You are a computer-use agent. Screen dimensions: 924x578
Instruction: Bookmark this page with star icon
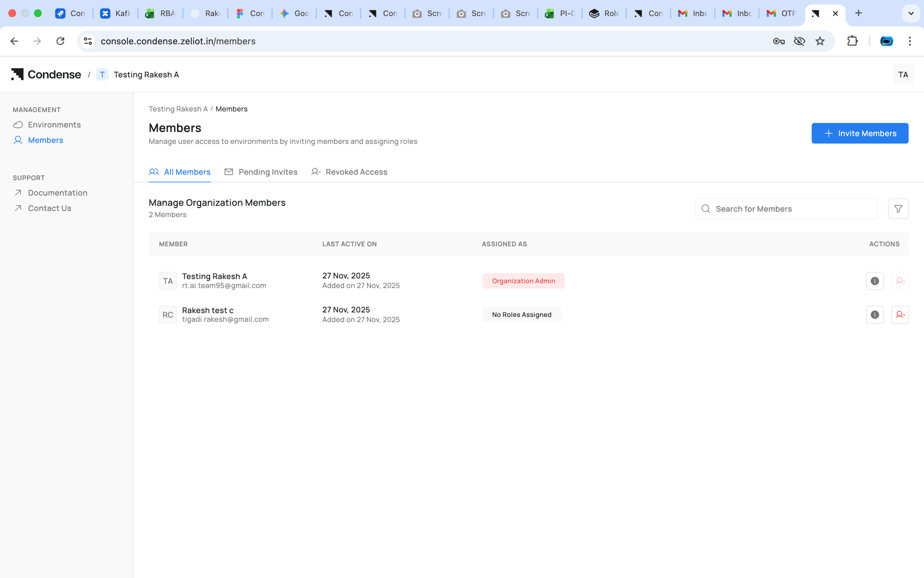coord(820,41)
